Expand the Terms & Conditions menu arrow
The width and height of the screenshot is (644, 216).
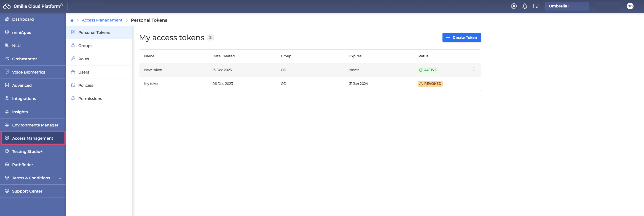pyautogui.click(x=60, y=178)
